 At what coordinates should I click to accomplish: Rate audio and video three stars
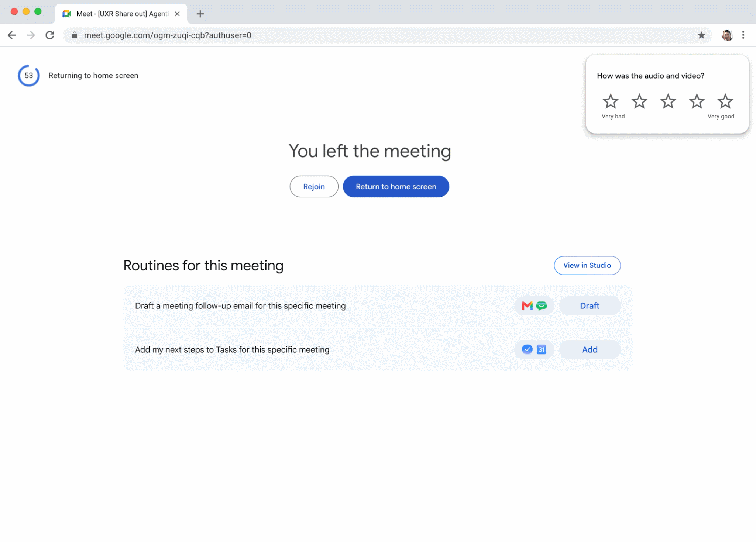pyautogui.click(x=668, y=101)
